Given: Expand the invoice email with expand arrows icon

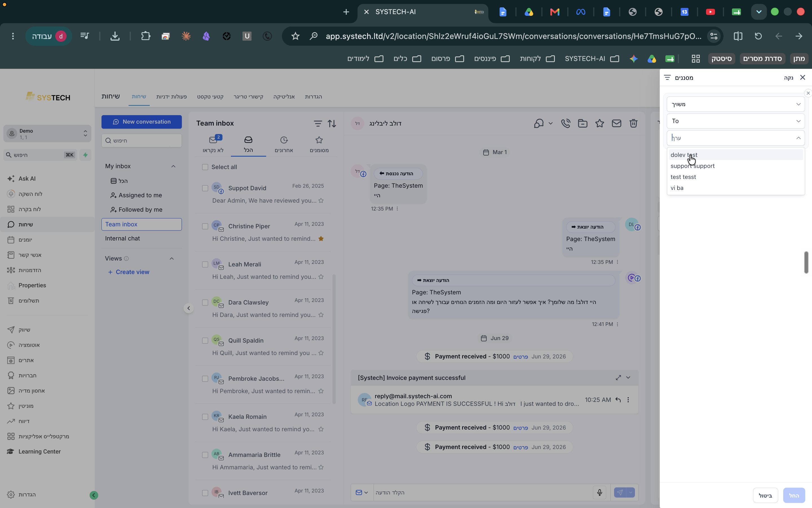Looking at the screenshot, I should pyautogui.click(x=618, y=378).
